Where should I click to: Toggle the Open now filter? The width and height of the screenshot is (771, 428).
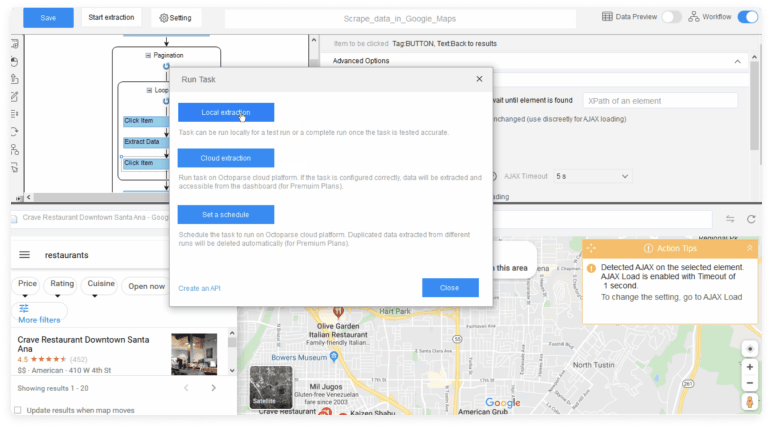click(147, 286)
